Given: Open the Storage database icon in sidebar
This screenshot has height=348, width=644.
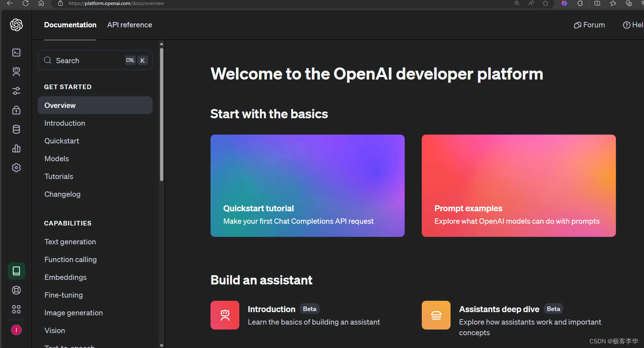Looking at the screenshot, I should pyautogui.click(x=16, y=129).
